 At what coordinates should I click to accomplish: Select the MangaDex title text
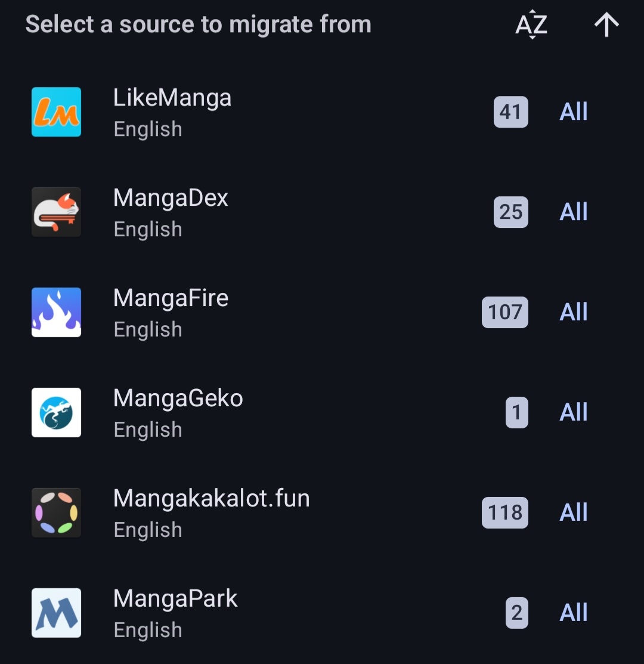click(x=171, y=197)
